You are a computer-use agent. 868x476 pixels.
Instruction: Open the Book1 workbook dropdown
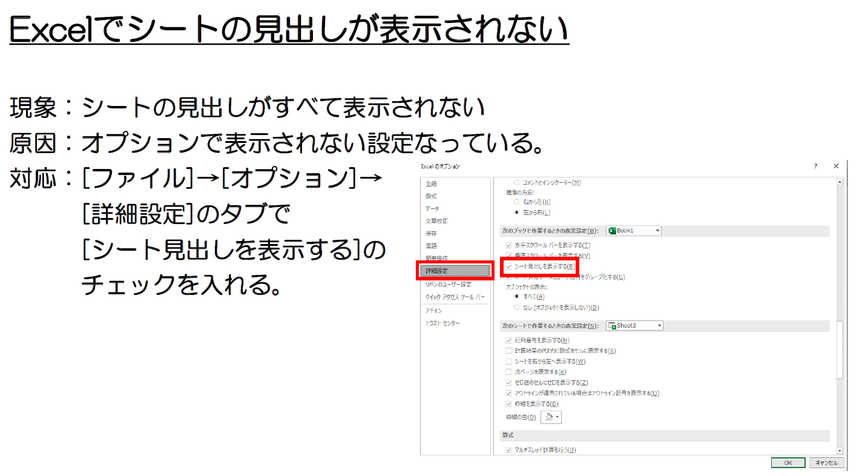point(634,231)
